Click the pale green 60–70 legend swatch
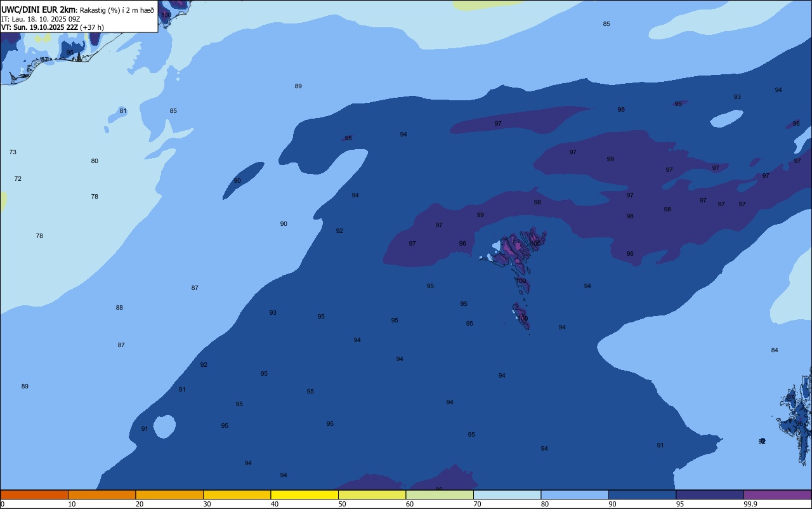Image resolution: width=812 pixels, height=509 pixels. [x=440, y=494]
